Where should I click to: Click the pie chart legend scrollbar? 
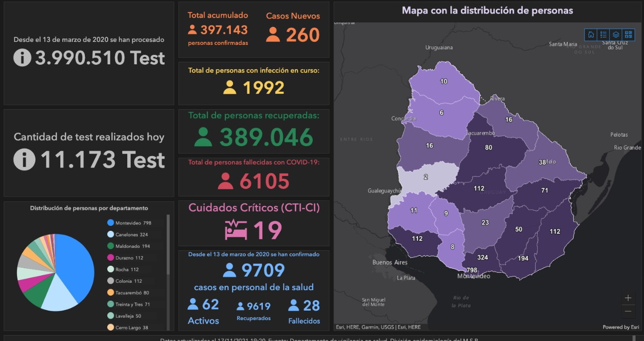pyautogui.click(x=168, y=244)
